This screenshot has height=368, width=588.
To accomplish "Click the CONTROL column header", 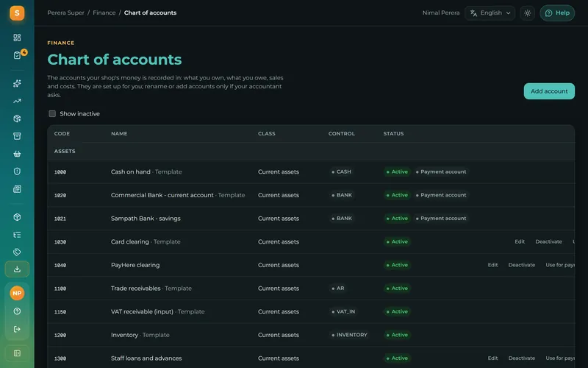I will 341,134.
